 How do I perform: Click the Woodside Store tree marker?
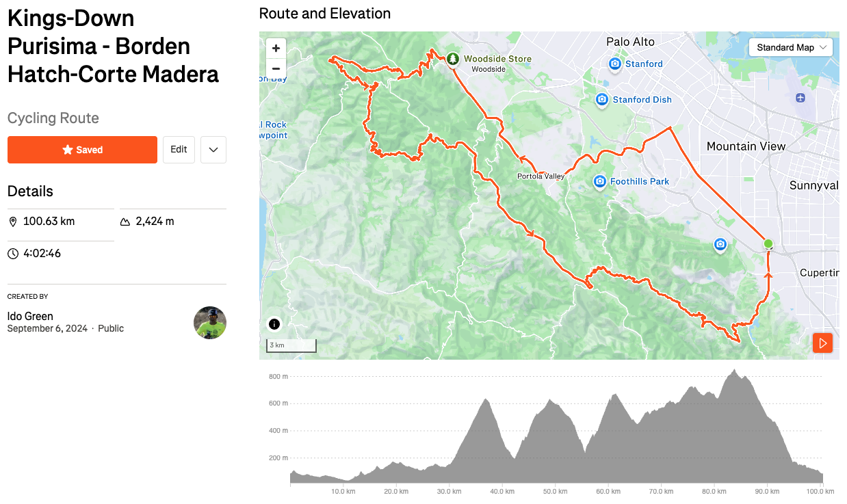pos(453,59)
